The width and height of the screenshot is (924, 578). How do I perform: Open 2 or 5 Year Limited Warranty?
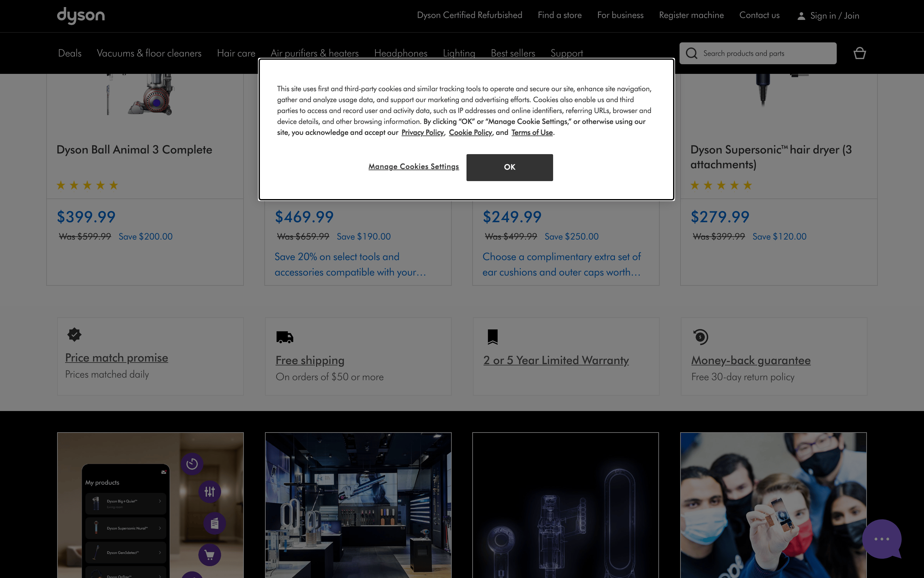[556, 361]
